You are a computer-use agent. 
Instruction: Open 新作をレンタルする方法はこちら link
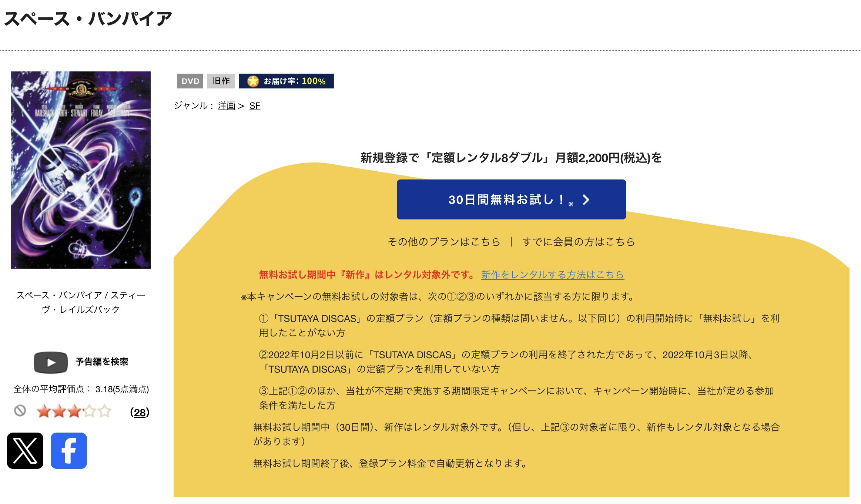click(553, 275)
